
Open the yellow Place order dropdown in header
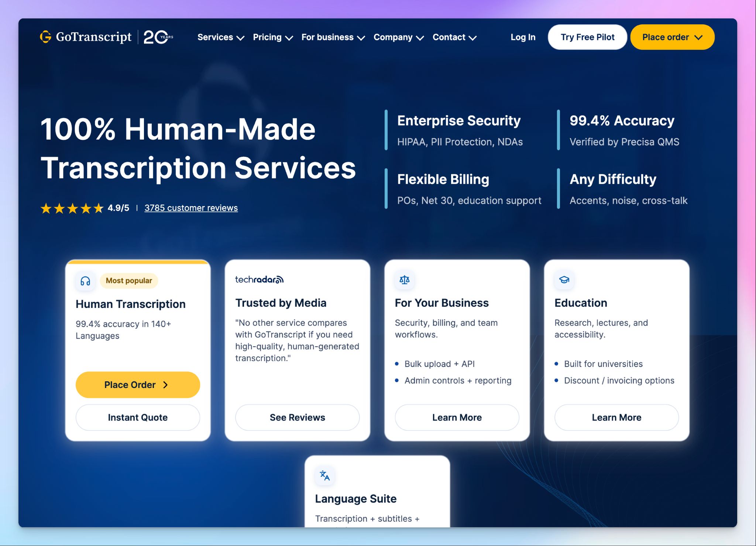click(672, 37)
